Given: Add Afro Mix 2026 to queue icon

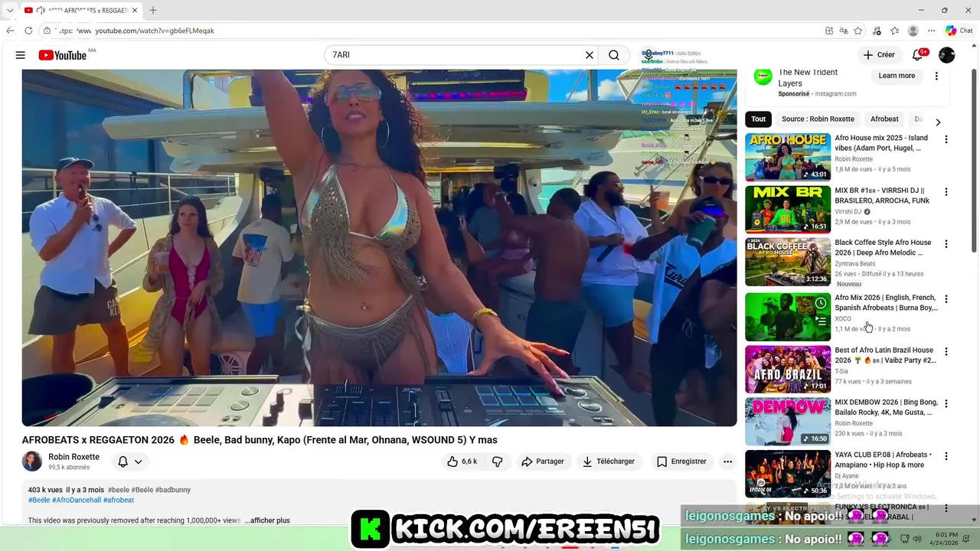Looking at the screenshot, I should 821,321.
